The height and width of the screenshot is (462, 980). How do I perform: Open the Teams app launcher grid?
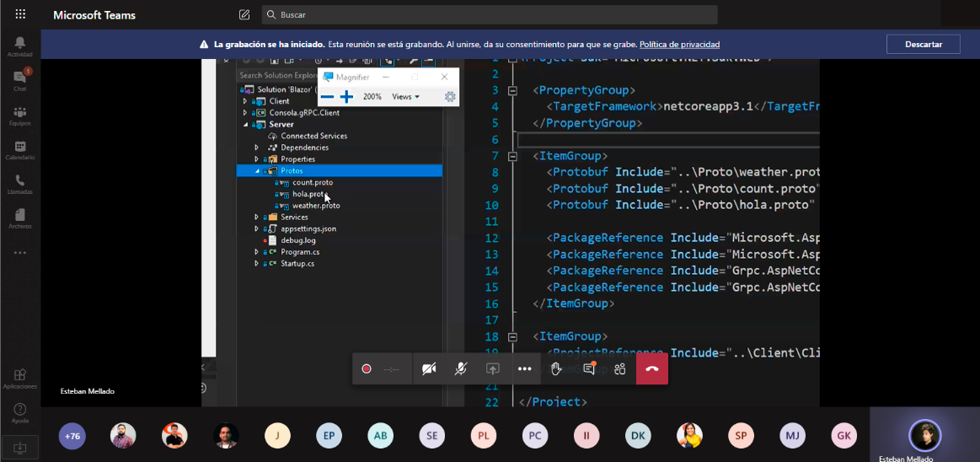(x=20, y=14)
